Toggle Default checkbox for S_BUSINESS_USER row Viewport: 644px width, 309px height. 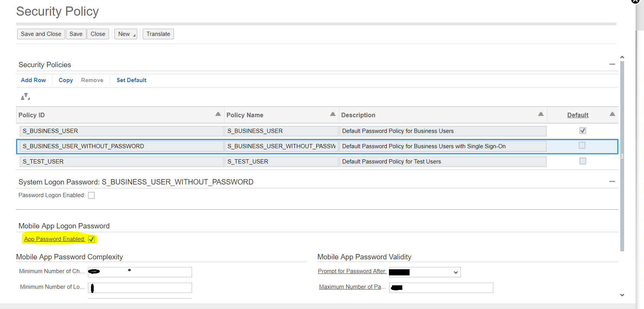583,131
